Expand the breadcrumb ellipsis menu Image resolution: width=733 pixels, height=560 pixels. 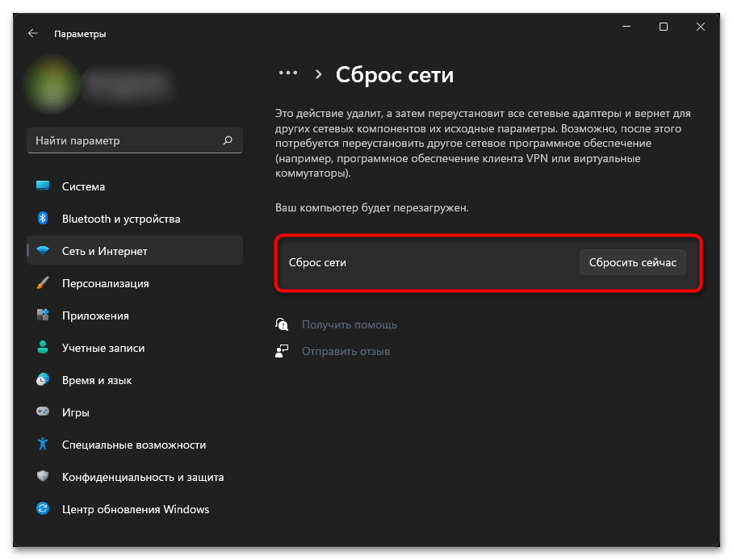click(x=287, y=73)
